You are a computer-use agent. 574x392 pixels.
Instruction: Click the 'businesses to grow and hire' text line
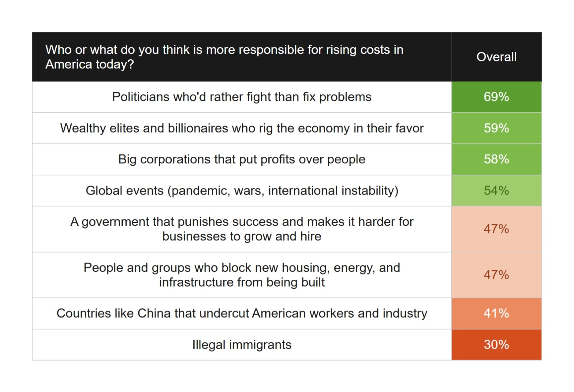(x=242, y=236)
